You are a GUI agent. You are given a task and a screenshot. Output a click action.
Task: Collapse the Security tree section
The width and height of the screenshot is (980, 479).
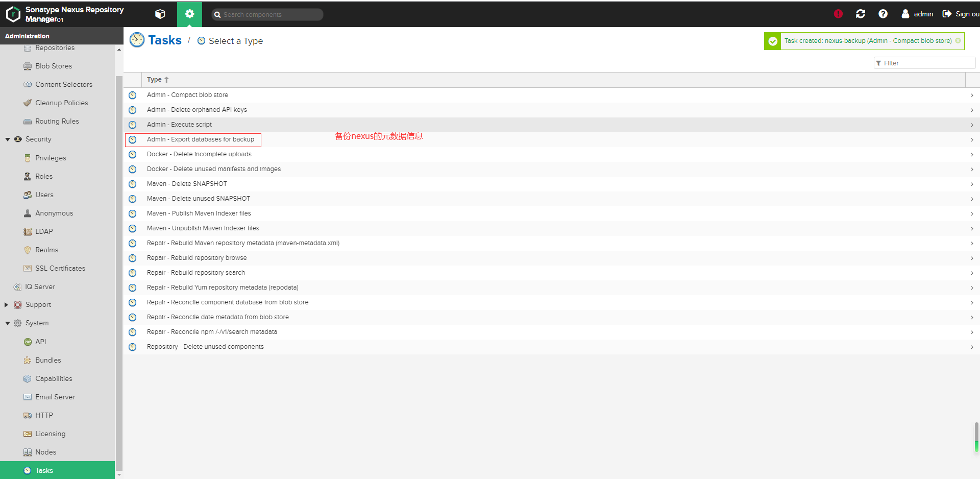pyautogui.click(x=8, y=139)
